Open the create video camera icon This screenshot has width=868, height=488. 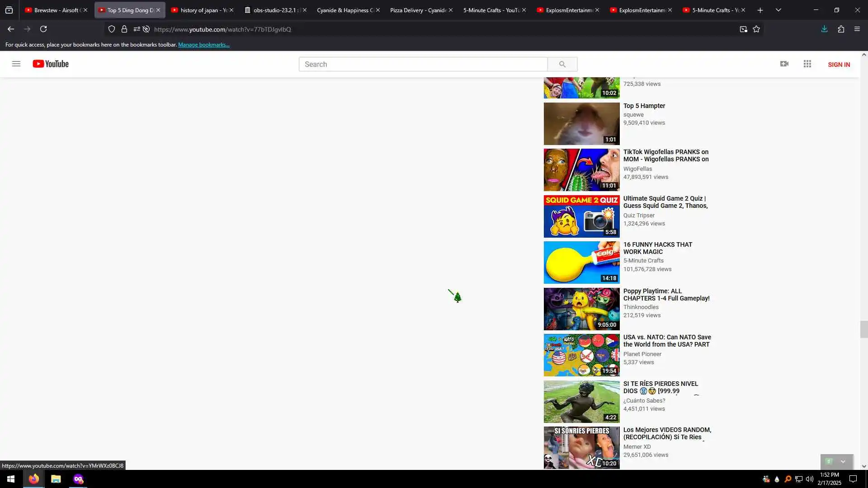[x=784, y=64]
